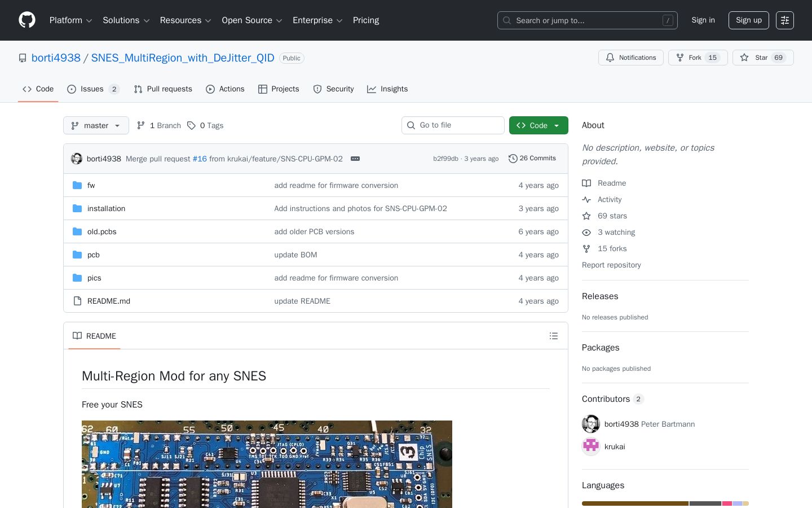Click the Notifications bell button
812x508 pixels.
pos(631,58)
